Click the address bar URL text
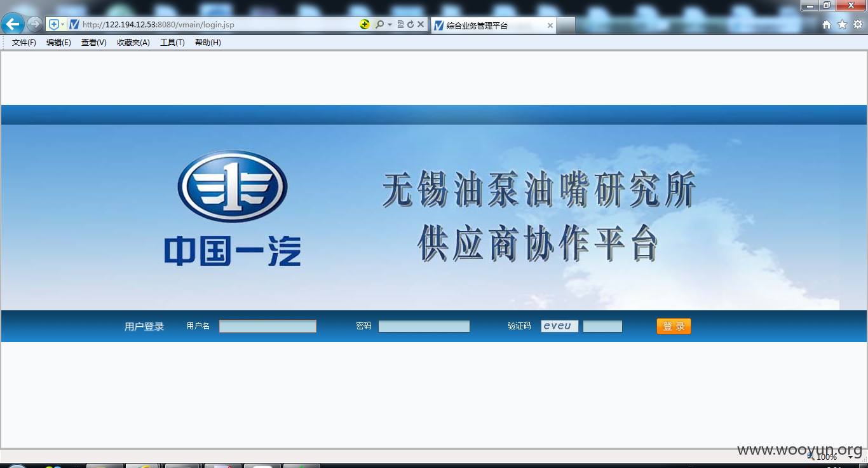The width and height of the screenshot is (868, 468). [x=158, y=25]
